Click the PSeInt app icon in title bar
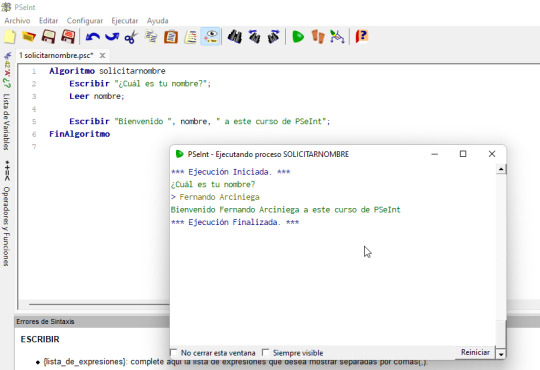Screen dimensions: 540x370 click(6, 7)
